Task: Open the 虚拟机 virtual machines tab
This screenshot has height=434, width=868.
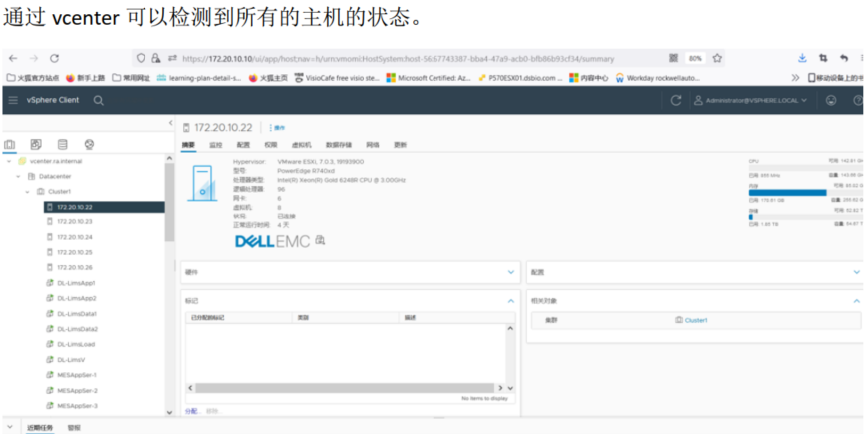Action: pyautogui.click(x=302, y=145)
